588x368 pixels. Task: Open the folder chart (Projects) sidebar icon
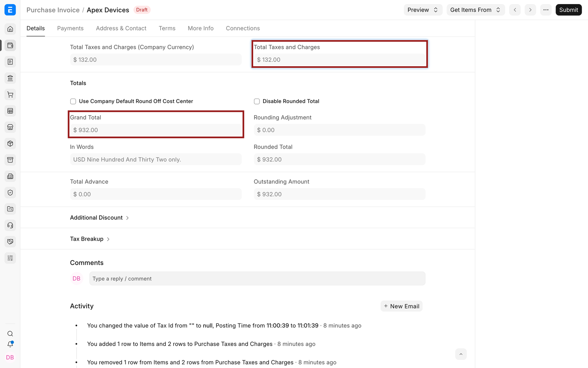coord(10,209)
